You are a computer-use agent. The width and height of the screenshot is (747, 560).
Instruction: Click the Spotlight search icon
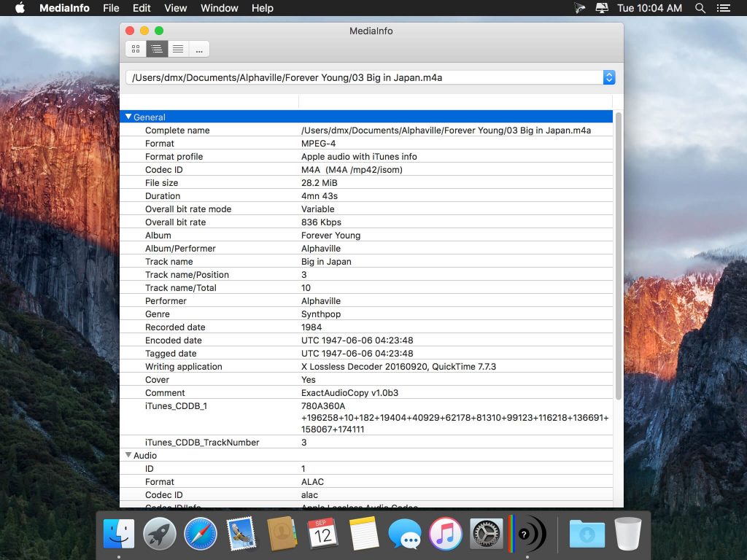click(700, 8)
